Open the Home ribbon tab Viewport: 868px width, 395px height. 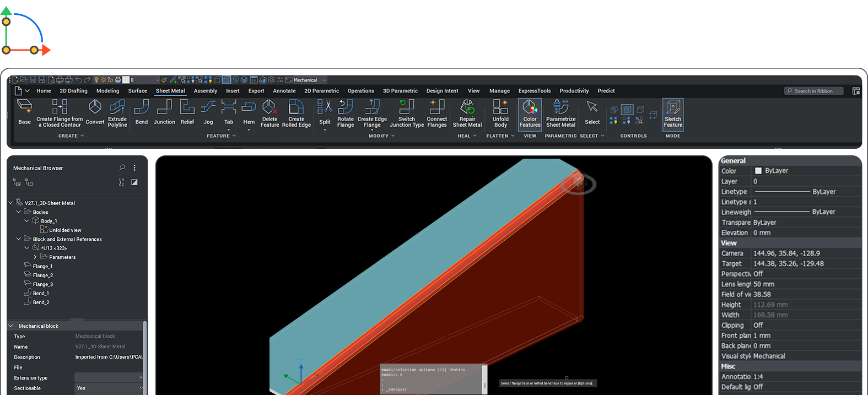44,91
